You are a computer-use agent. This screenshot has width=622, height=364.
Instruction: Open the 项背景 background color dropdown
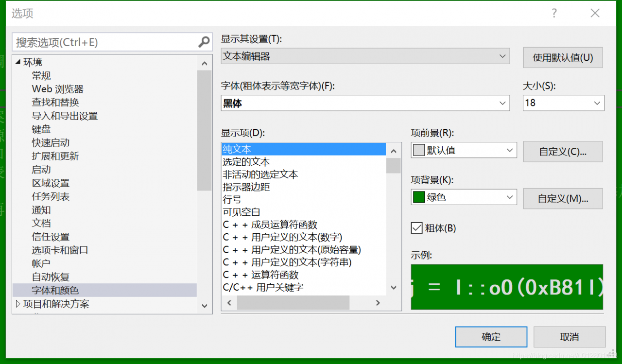pos(464,197)
